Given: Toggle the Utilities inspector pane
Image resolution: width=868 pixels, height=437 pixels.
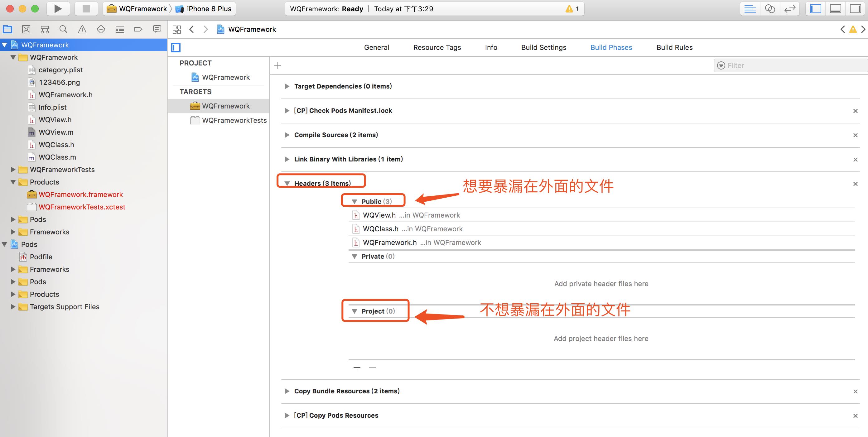Looking at the screenshot, I should 855,9.
